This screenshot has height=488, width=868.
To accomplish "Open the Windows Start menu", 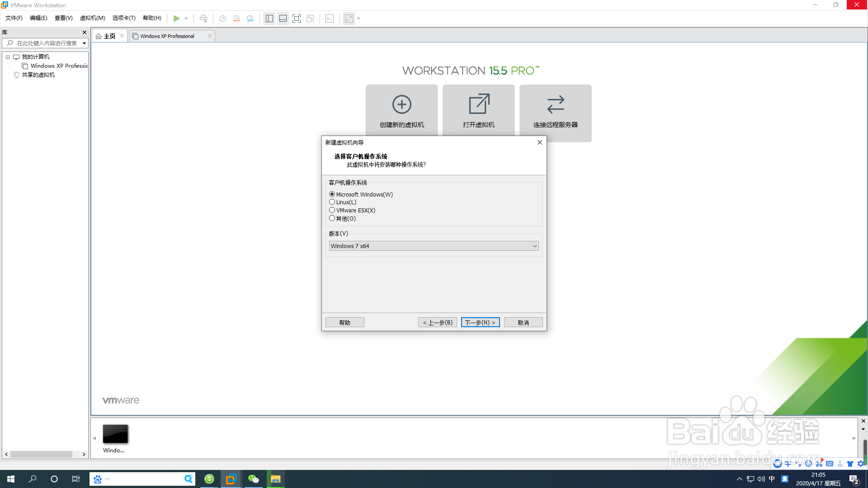I will [x=11, y=479].
